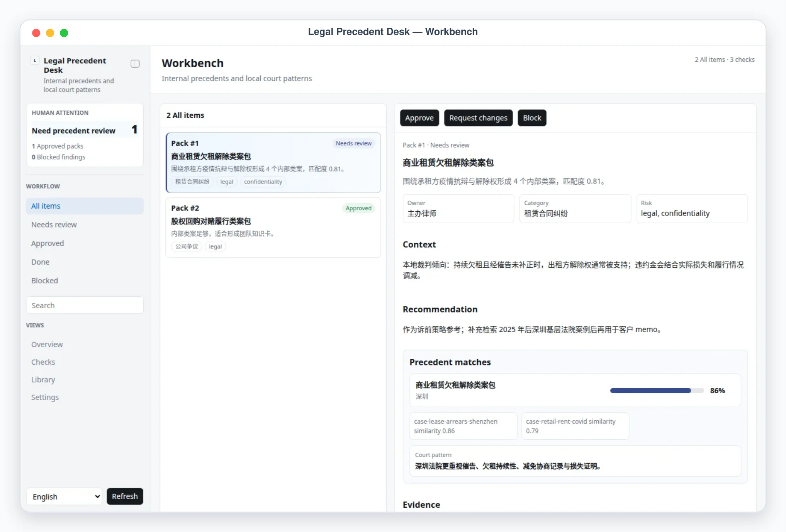Image resolution: width=786 pixels, height=532 pixels.
Task: Focus the sidebar Search field
Action: (85, 305)
